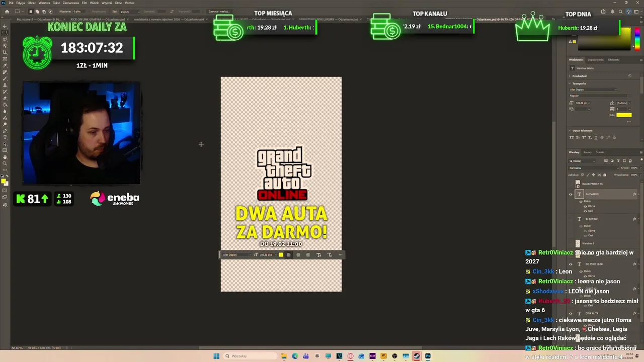Switch to the Ścieżki tab
The height and width of the screenshot is (362, 644).
click(600, 152)
